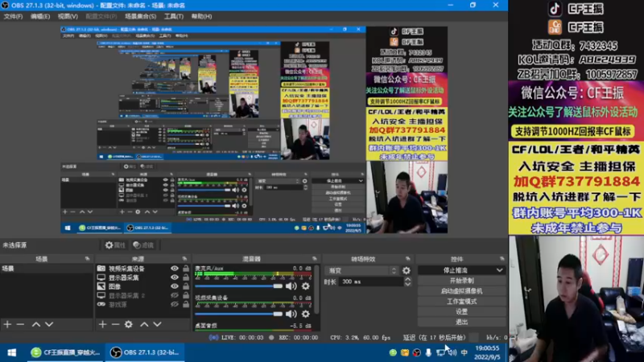
Task: Move scene up in the Scenes panel
Action: pyautogui.click(x=36, y=324)
